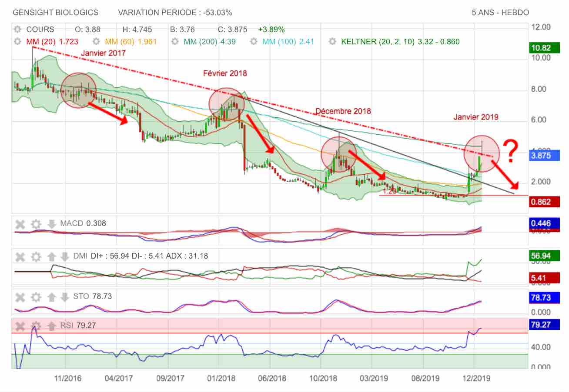The image size is (569, 392).
Task: Click the MACD 0.308 label
Action: click(x=83, y=224)
